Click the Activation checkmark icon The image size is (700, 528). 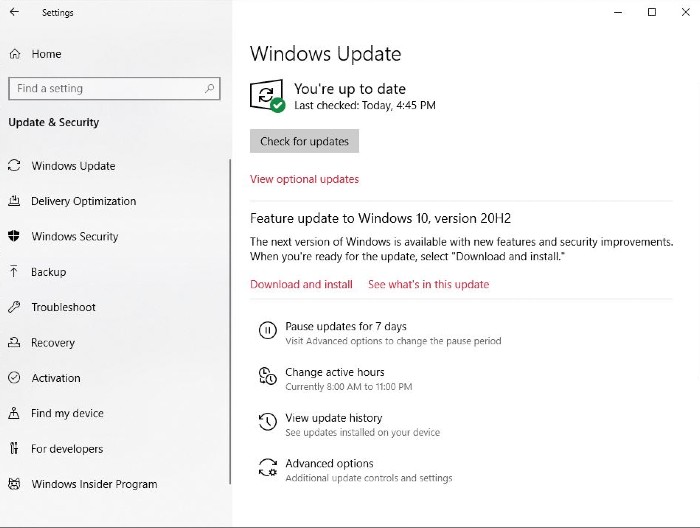[14, 378]
